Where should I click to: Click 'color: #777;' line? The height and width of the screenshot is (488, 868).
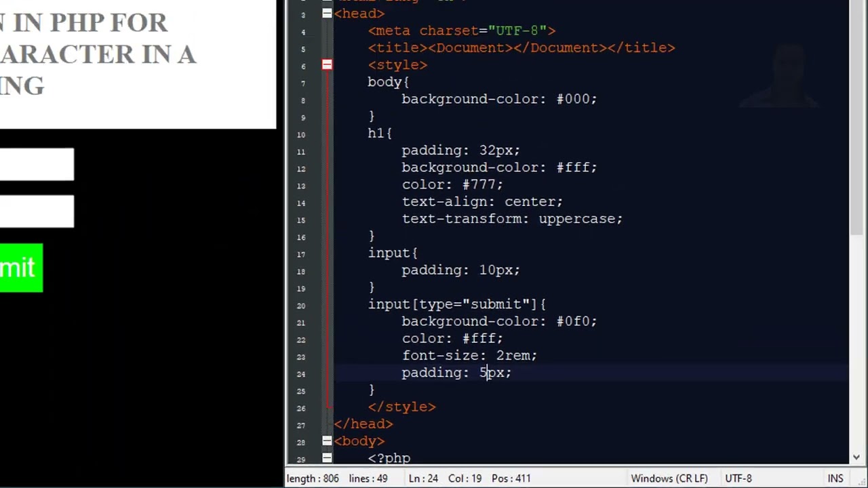(x=452, y=184)
